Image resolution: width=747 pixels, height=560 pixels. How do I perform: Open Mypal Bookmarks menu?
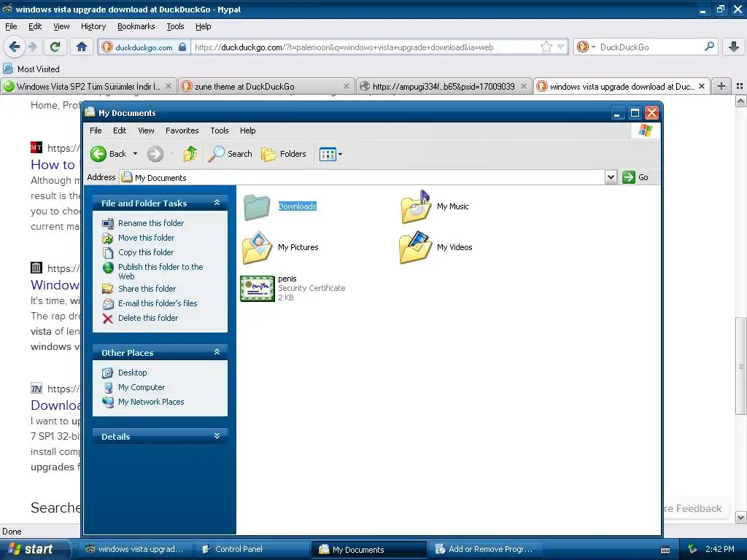coord(136,27)
